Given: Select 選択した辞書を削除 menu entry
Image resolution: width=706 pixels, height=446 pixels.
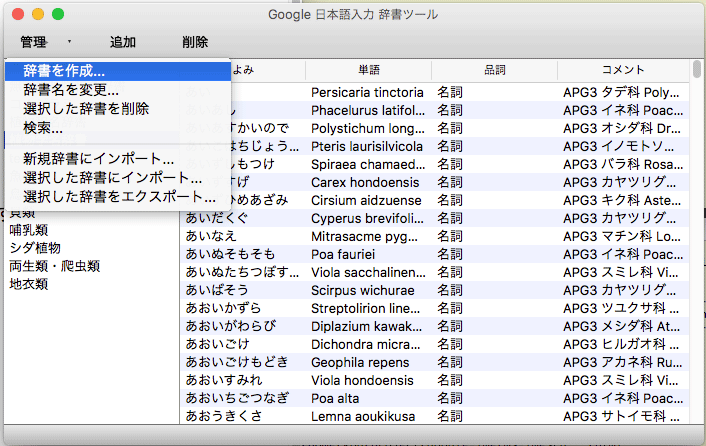Looking at the screenshot, I should click(118, 109).
